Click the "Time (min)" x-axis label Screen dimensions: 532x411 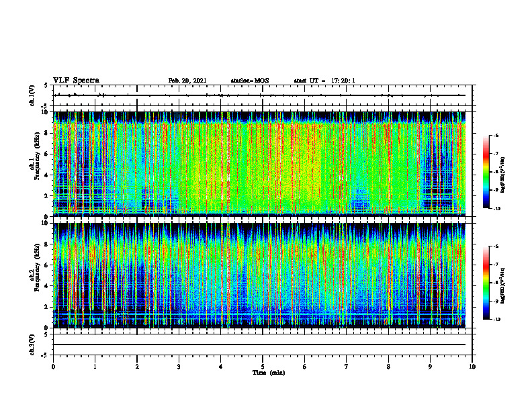(x=269, y=373)
